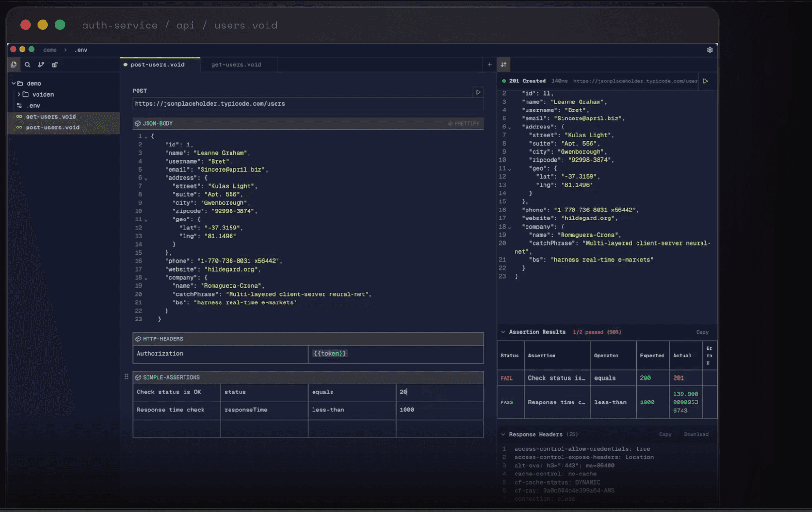Viewport: 812px width, 512px height.
Task: Click the "Check status is OK" assertion cell
Action: [x=176, y=392]
